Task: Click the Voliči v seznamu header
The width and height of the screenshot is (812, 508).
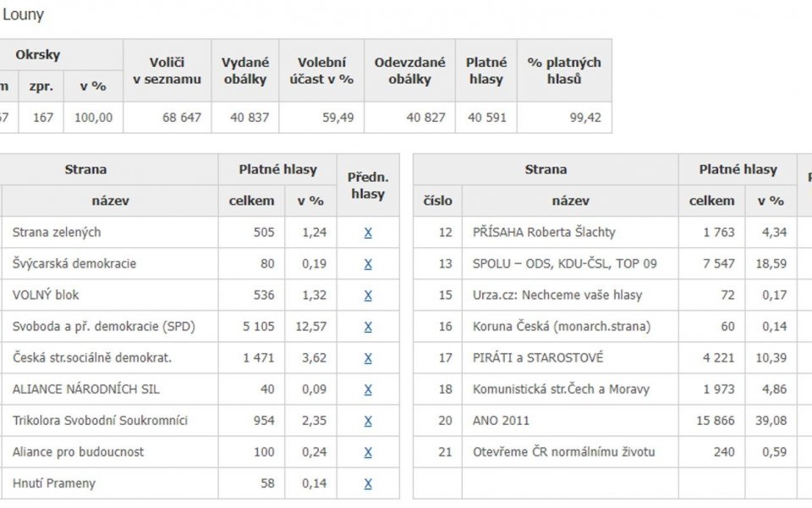Action: click(167, 70)
